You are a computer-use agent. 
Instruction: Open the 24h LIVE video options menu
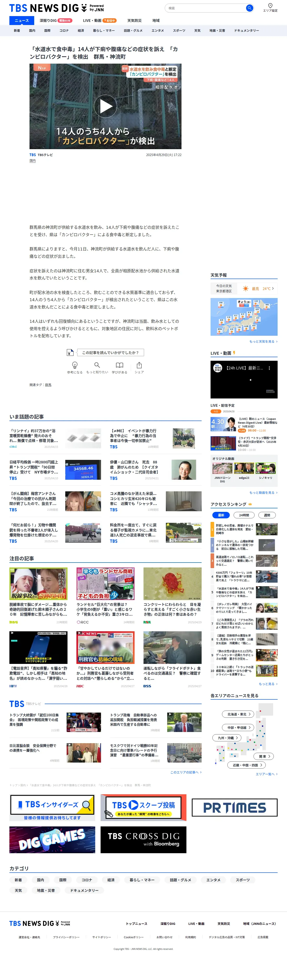[269, 368]
